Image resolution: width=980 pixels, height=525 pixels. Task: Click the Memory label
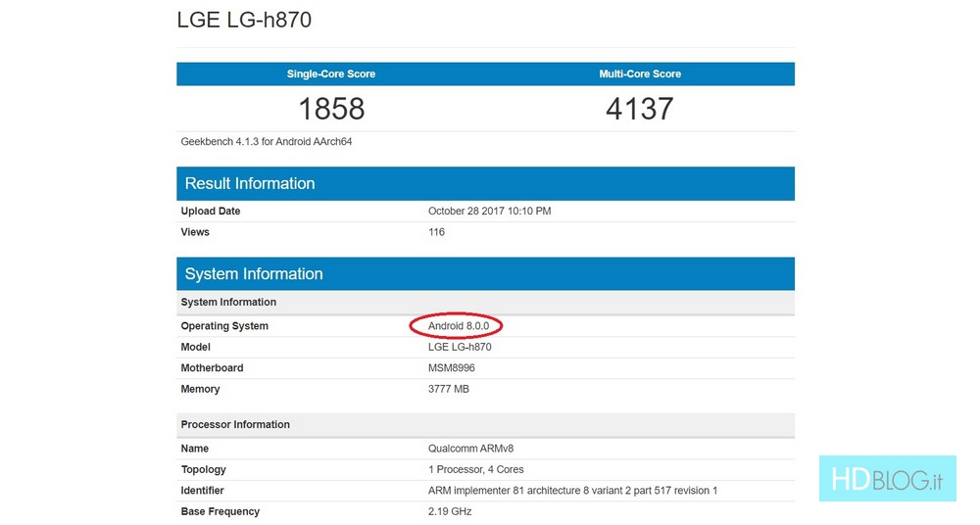[x=200, y=389]
